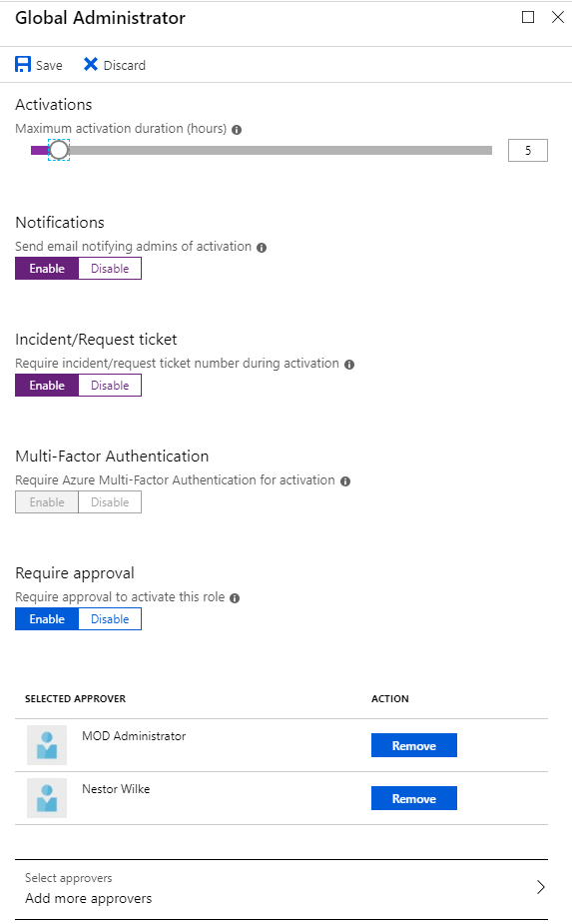Remove MOD Administrator as approver

click(414, 745)
